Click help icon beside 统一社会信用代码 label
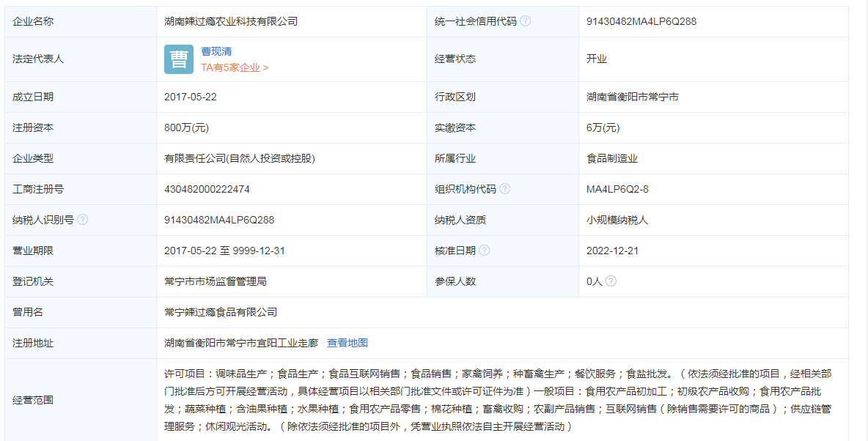Image resolution: width=868 pixels, height=441 pixels. click(526, 21)
